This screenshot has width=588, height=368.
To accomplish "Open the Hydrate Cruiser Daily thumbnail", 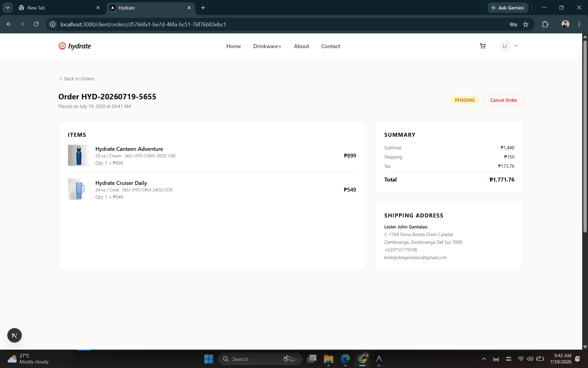I will click(x=78, y=189).
